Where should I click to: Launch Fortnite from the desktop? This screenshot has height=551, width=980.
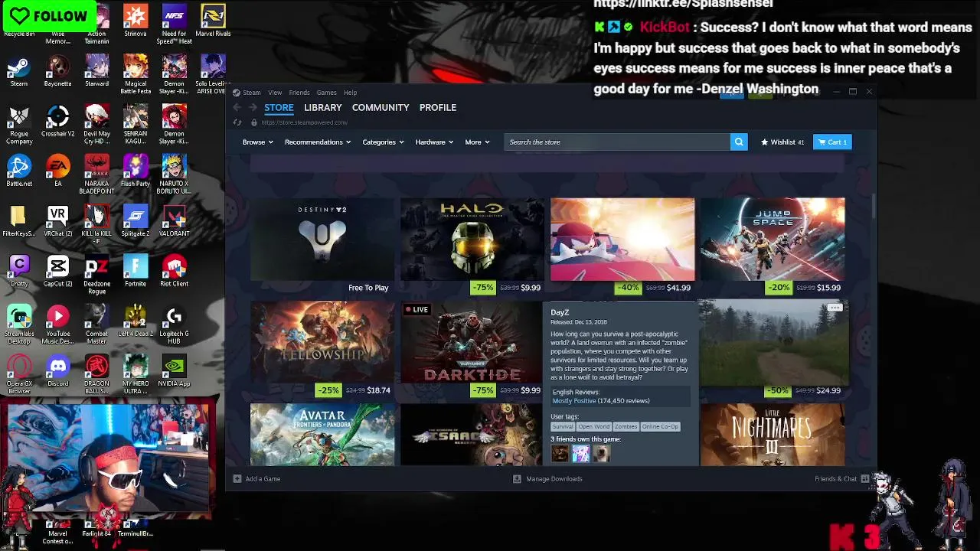click(136, 270)
